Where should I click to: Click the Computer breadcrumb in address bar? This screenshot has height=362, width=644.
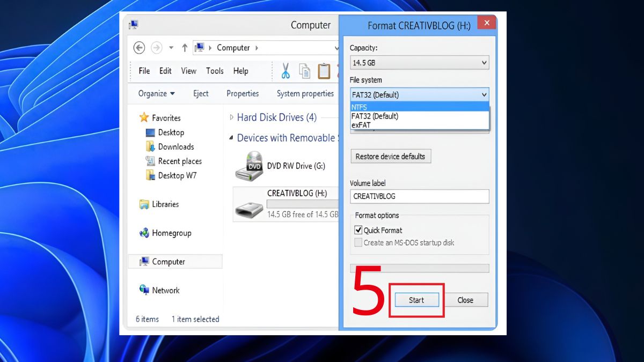click(233, 48)
